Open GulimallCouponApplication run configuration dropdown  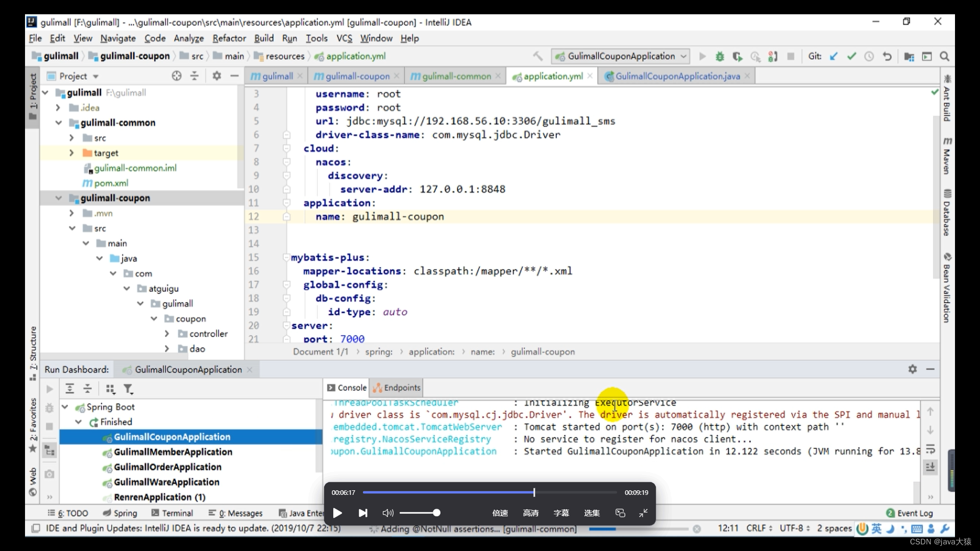[621, 56]
